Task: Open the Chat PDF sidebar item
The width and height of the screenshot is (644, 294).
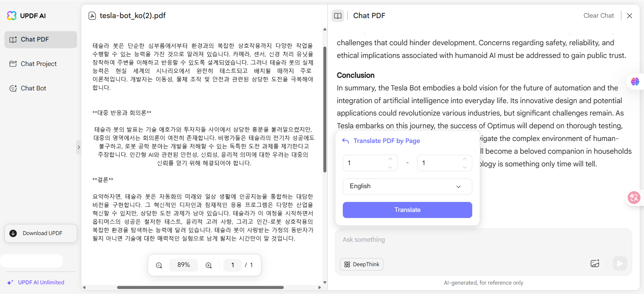Action: (41, 40)
